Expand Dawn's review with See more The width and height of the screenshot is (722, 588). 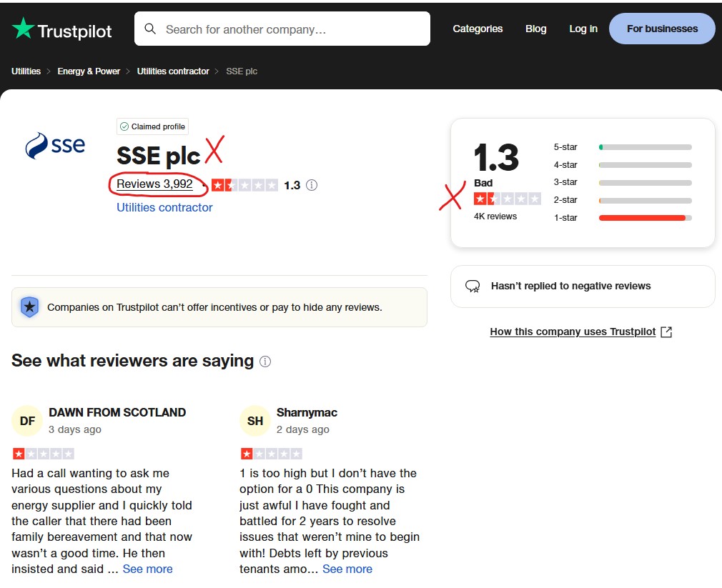tap(147, 569)
